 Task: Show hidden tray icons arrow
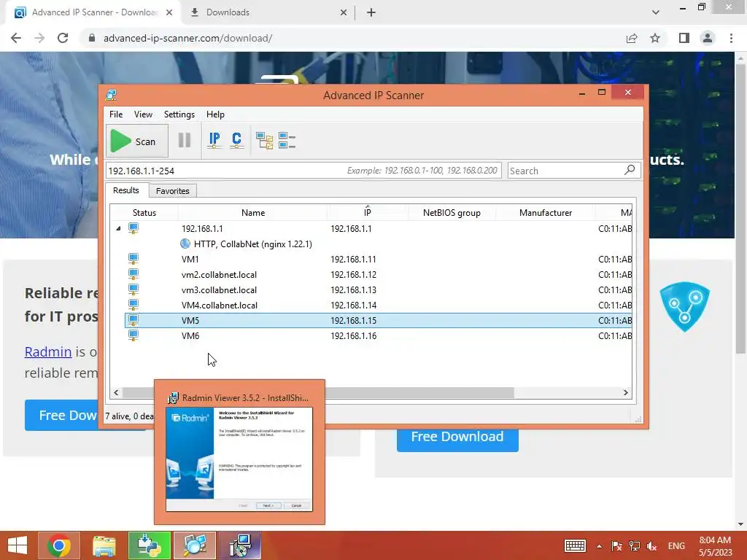click(x=600, y=546)
